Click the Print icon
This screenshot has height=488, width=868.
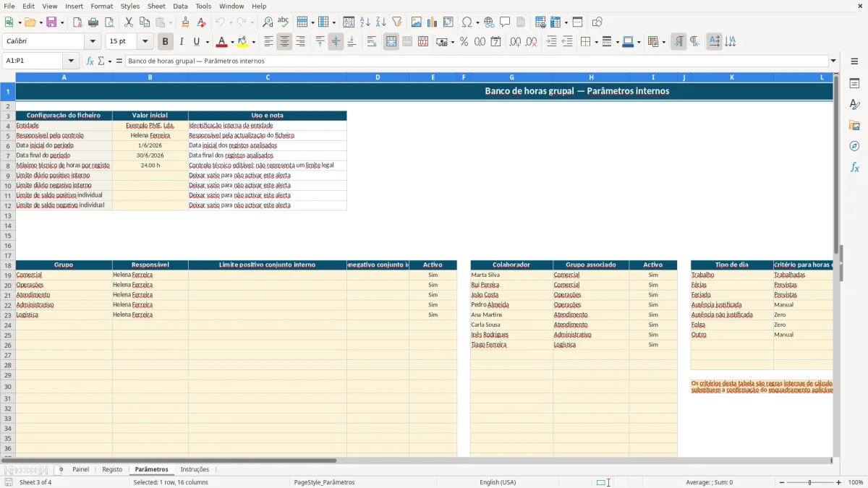tap(93, 22)
